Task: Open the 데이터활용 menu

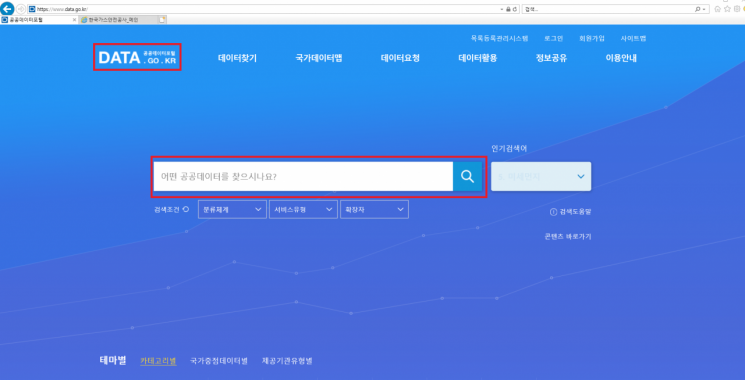Action: (x=478, y=58)
